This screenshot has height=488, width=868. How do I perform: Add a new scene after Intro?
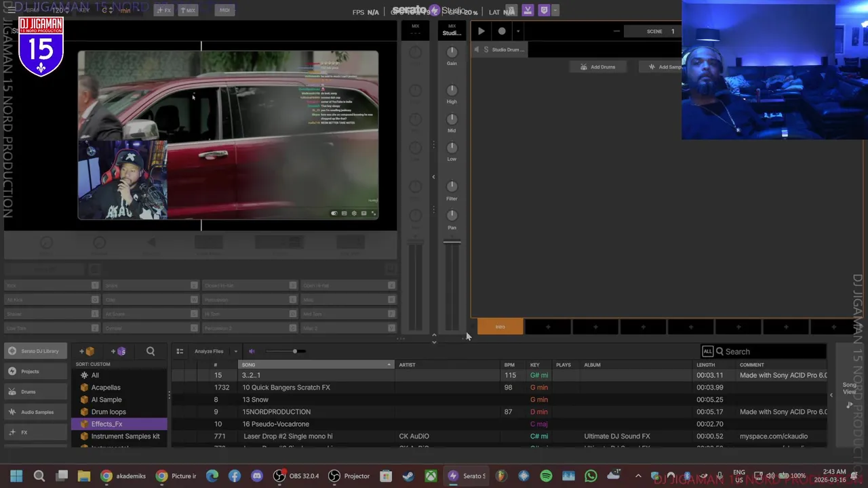click(548, 327)
